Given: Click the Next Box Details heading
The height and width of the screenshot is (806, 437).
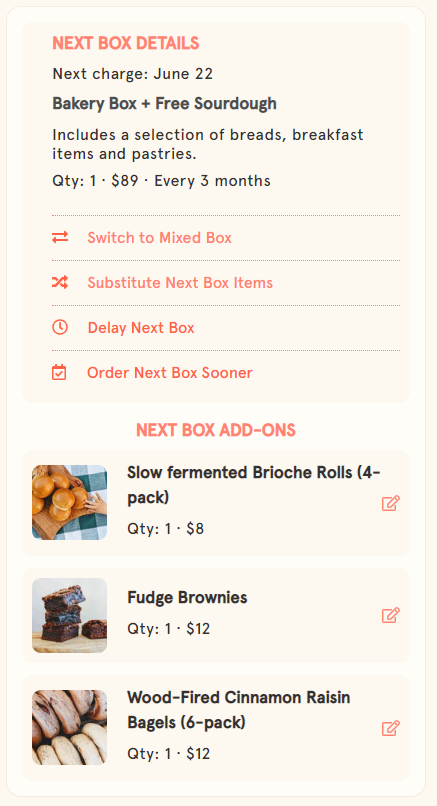Looking at the screenshot, I should pos(125,43).
